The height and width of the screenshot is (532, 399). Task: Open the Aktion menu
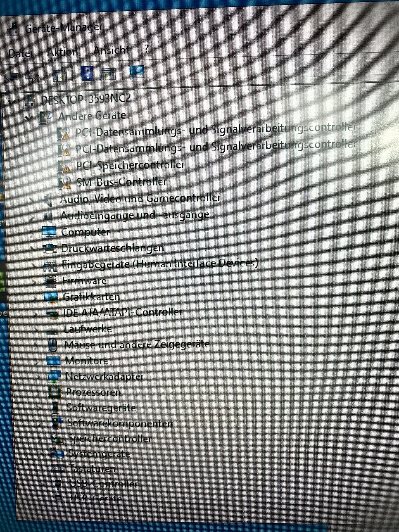click(x=63, y=52)
